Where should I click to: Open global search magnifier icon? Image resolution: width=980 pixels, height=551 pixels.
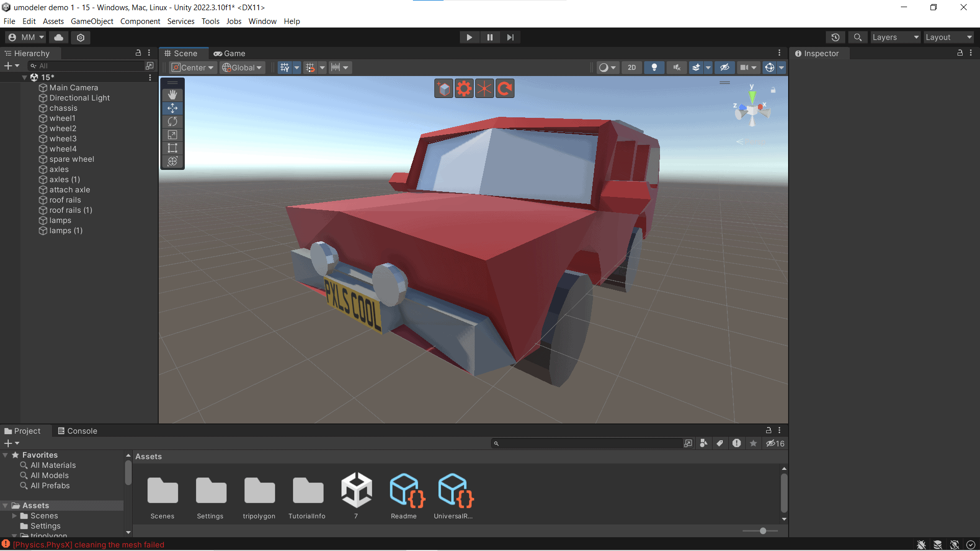coord(858,37)
